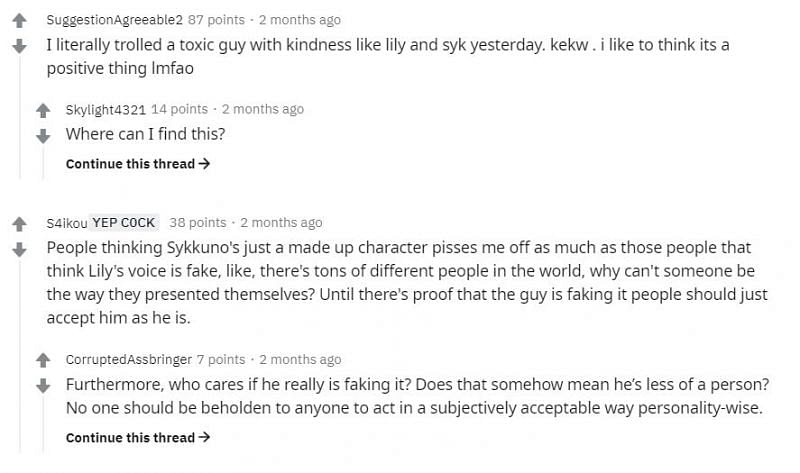
Task: Click S4ikou's YEP COCK flair
Action: [124, 223]
